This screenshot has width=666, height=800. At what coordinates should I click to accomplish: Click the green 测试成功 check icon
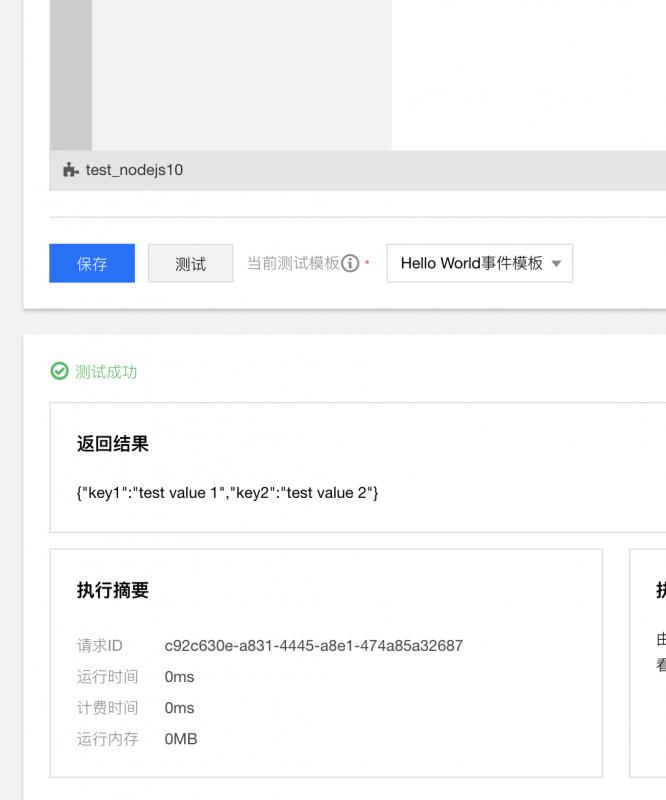point(60,371)
